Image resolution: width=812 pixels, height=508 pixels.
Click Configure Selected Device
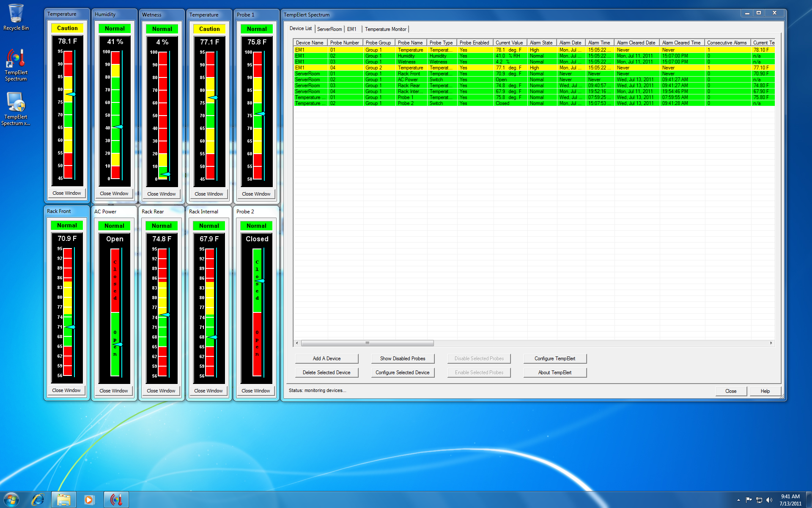[403, 373]
